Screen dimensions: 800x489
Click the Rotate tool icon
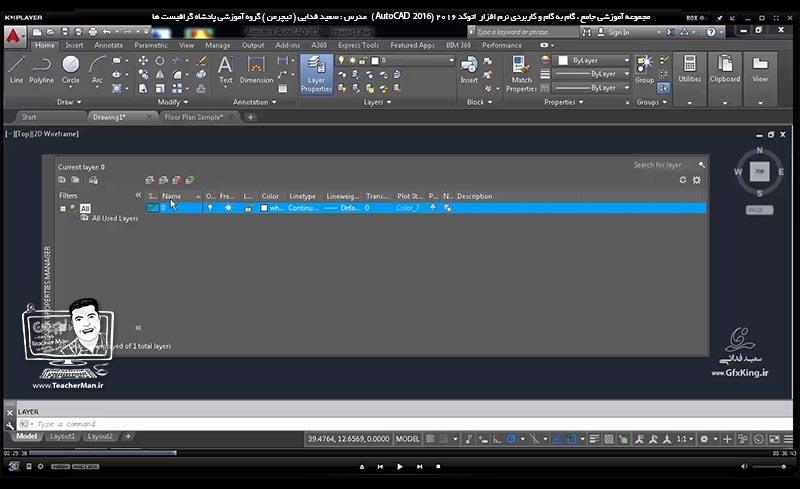point(160,61)
